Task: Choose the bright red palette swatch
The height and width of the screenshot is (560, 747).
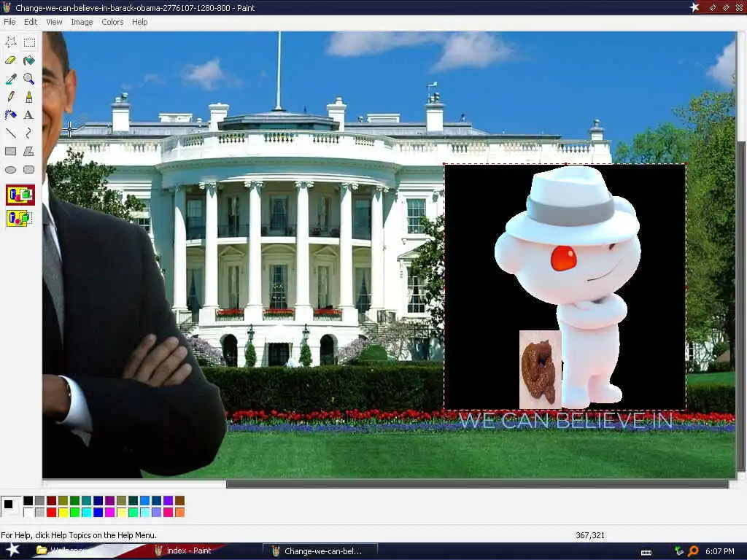Action: (x=52, y=513)
